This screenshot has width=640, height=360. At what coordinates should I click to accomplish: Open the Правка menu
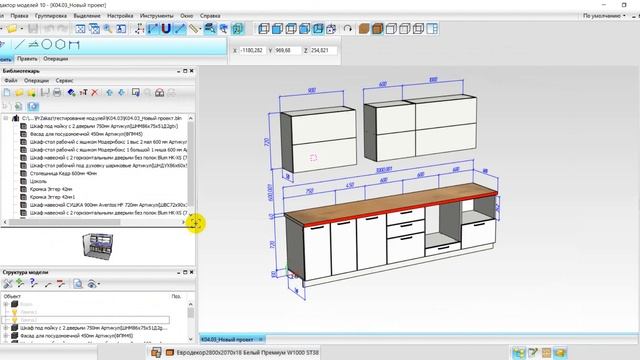click(19, 16)
